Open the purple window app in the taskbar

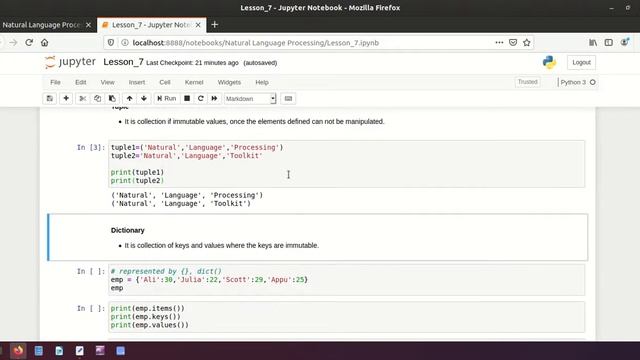coord(100,351)
